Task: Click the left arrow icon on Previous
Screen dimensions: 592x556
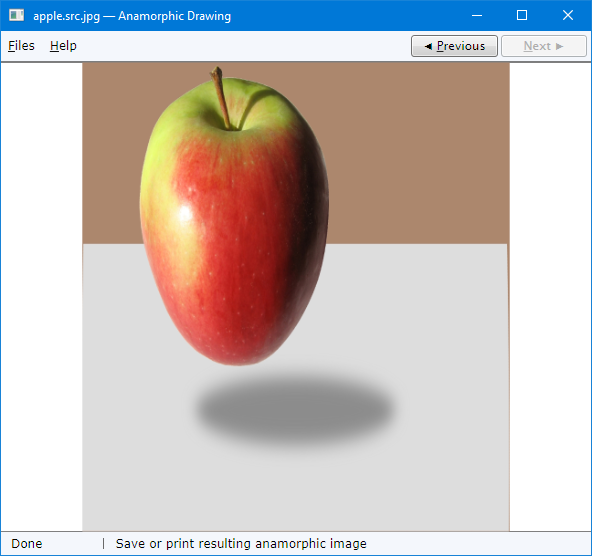Action: 428,46
